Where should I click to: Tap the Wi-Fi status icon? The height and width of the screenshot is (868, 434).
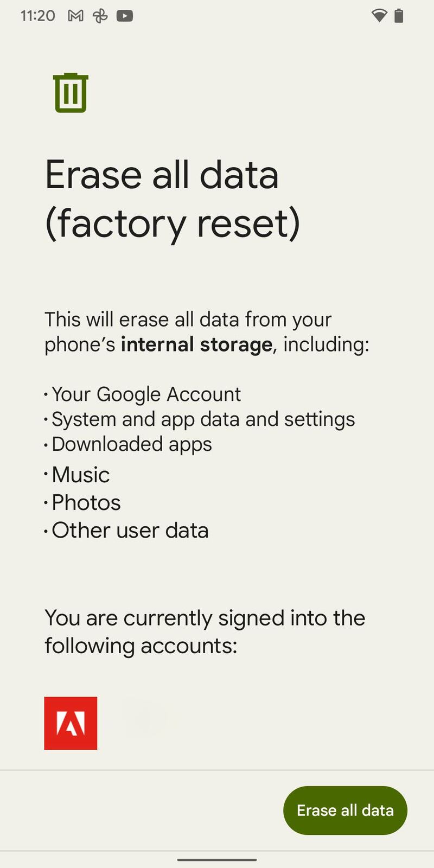[x=379, y=16]
